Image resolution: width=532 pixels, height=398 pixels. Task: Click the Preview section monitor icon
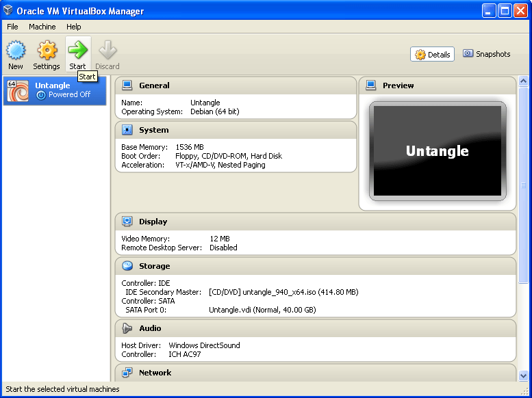point(371,85)
